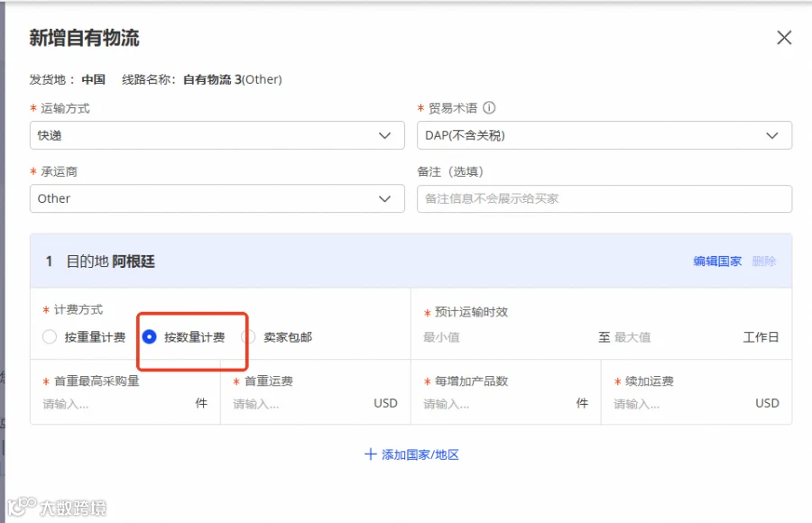Select the 按重量计费 radio button

pos(50,337)
